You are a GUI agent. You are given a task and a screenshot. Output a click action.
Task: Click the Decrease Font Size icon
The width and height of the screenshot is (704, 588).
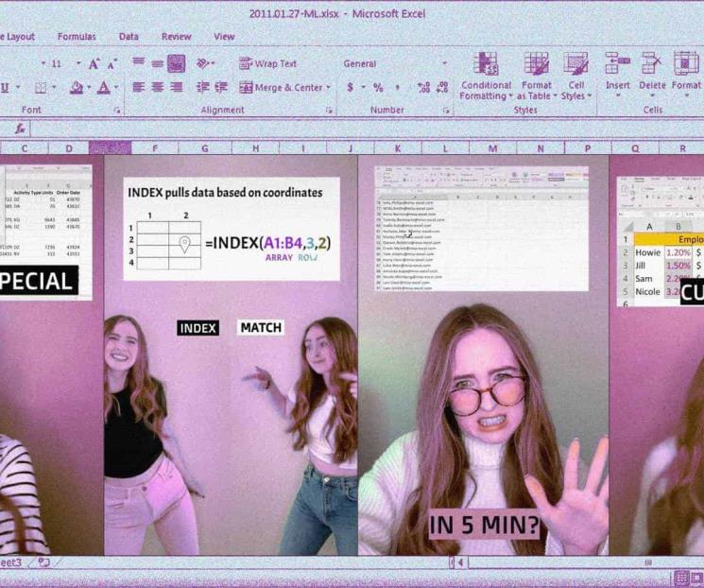pos(112,63)
